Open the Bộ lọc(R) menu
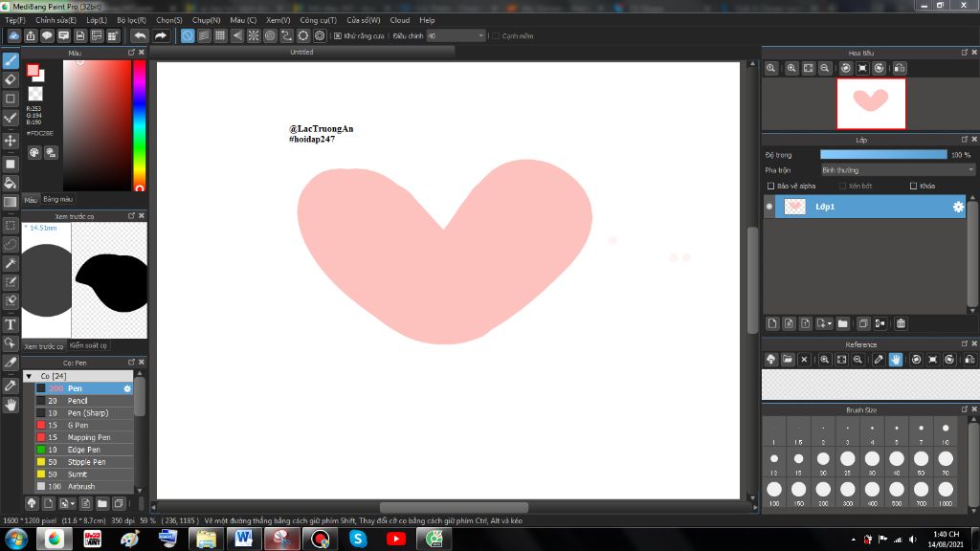 (131, 20)
